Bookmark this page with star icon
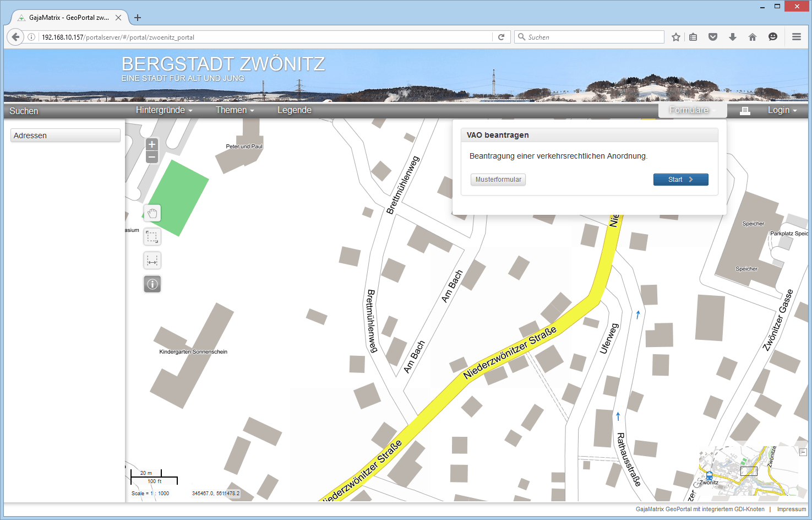The height and width of the screenshot is (520, 812). click(676, 37)
